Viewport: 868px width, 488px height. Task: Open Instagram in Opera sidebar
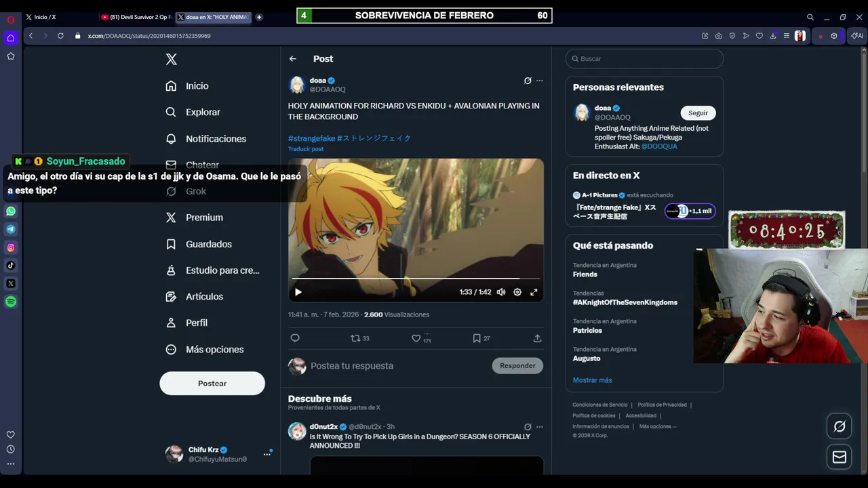point(11,247)
